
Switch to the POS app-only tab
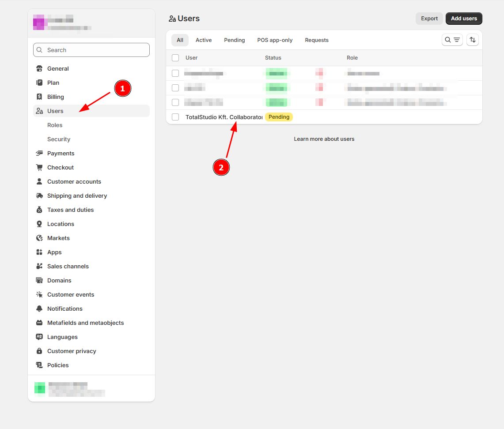click(x=275, y=40)
